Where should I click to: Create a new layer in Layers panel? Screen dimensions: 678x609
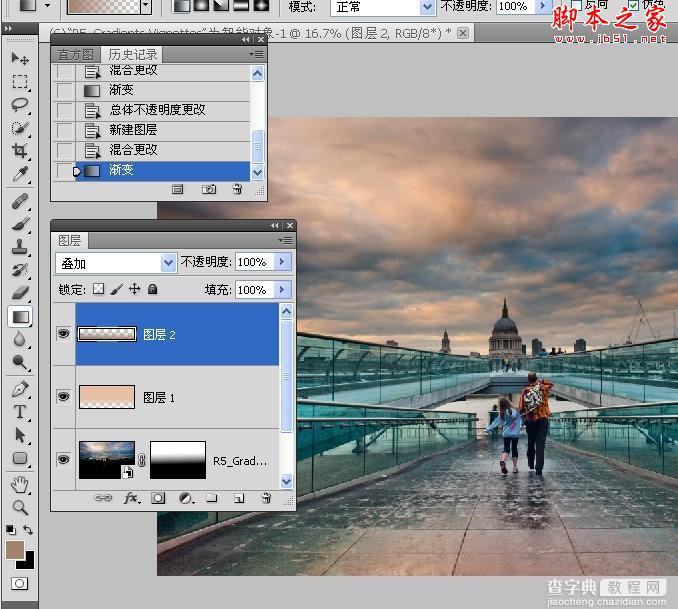[x=239, y=498]
